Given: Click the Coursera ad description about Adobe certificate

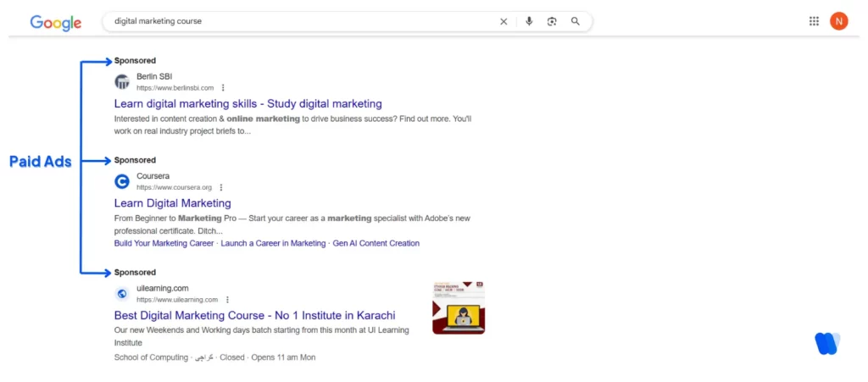Looking at the screenshot, I should coord(292,225).
